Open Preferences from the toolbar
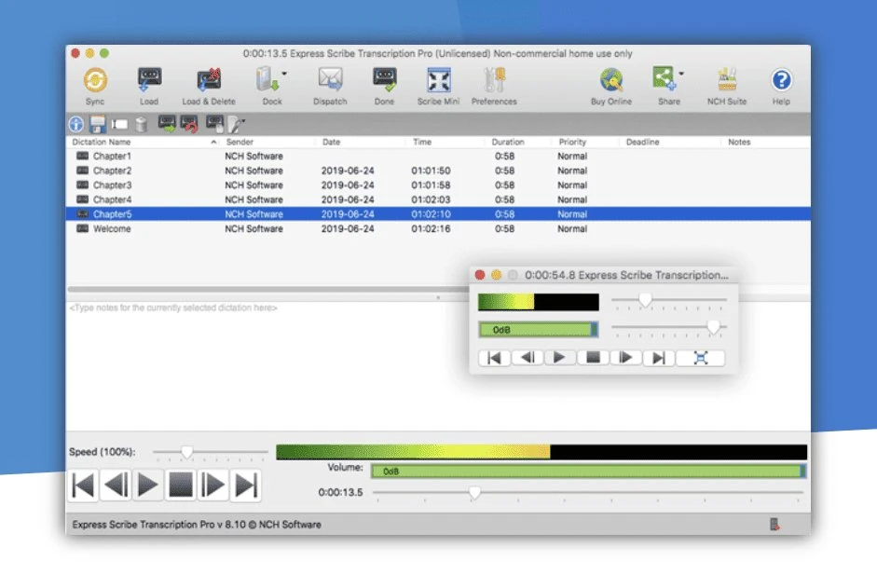This screenshot has width=877, height=588. coord(494,82)
